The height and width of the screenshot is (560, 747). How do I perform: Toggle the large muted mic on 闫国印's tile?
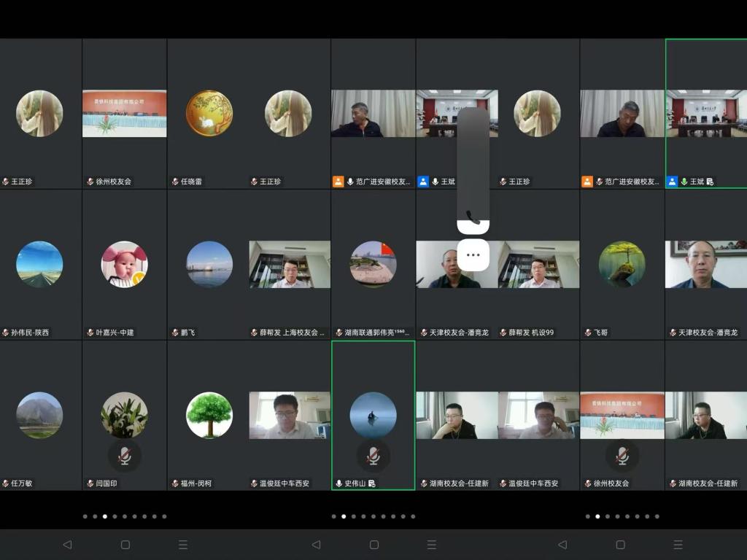pyautogui.click(x=125, y=456)
